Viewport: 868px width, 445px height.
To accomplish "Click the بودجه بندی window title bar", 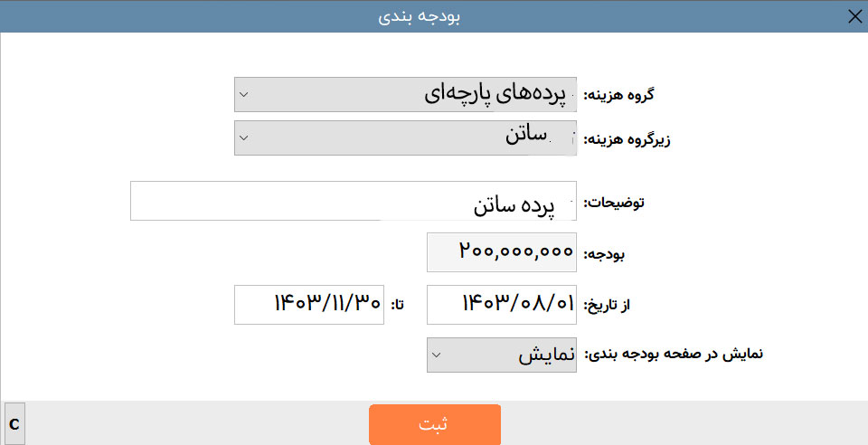I will (x=419, y=16).
